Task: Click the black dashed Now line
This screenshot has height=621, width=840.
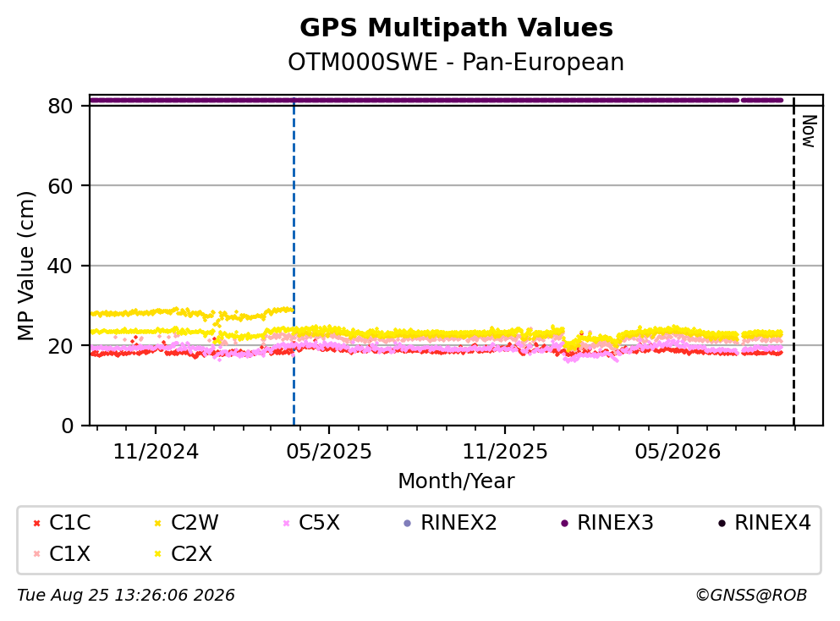Action: tap(793, 262)
